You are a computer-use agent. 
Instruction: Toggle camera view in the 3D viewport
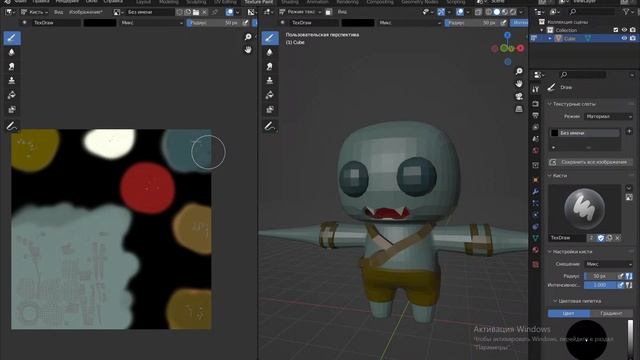point(519,96)
